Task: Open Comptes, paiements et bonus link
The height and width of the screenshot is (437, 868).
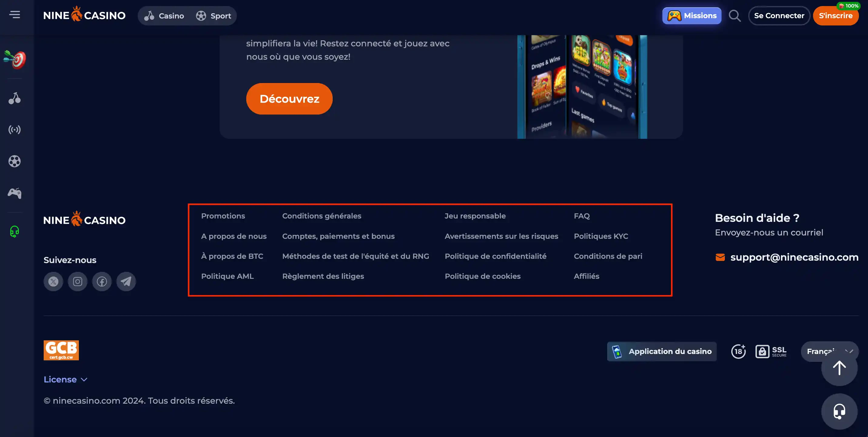Action: coord(338,236)
